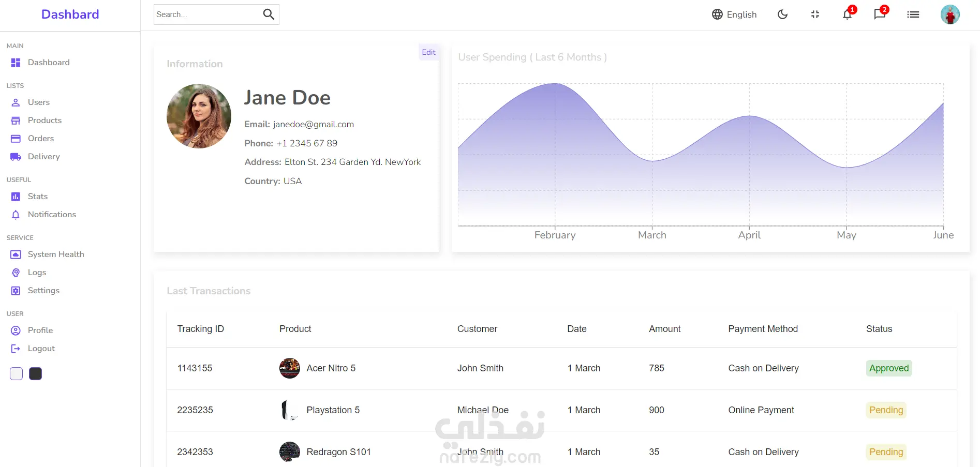This screenshot has width=980, height=467.
Task: Exit fullscreen using the shrink icon
Action: tap(815, 14)
